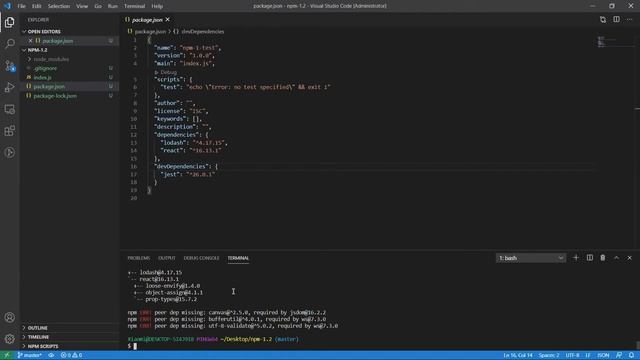Change end of line sequence LF
This screenshot has height=360, width=640.
pyautogui.click(x=588, y=355)
